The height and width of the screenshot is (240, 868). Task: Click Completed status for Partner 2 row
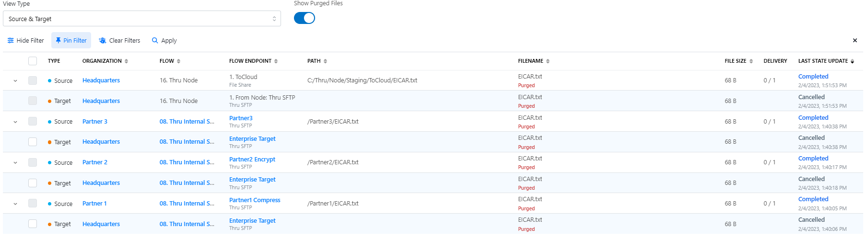(x=813, y=159)
